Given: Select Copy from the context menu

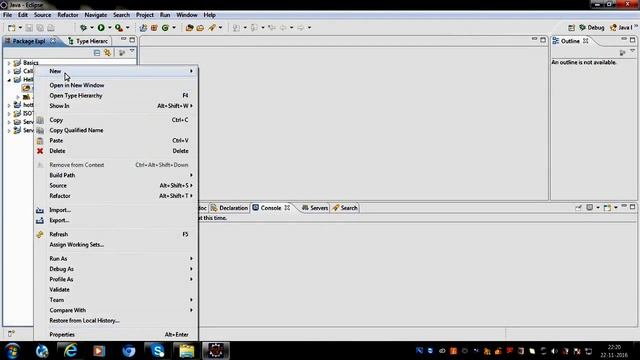Looking at the screenshot, I should click(x=116, y=120).
